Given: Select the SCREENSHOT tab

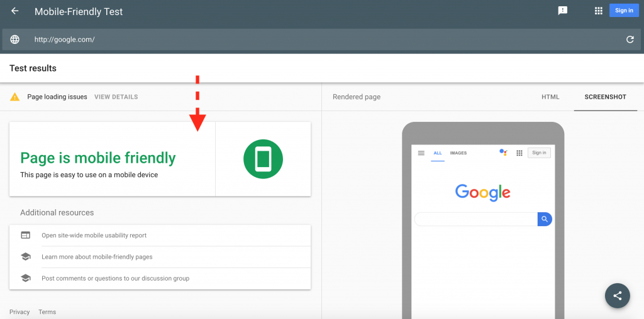Looking at the screenshot, I should tap(606, 97).
